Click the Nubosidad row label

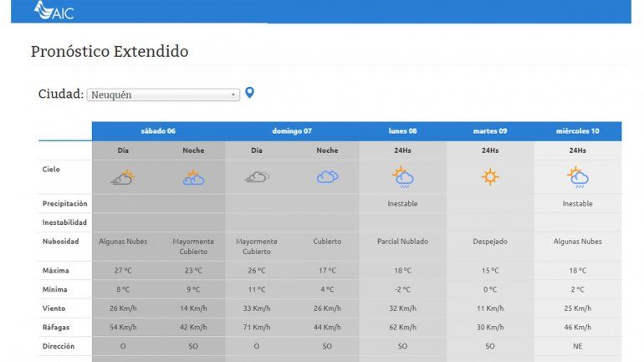pos(61,242)
